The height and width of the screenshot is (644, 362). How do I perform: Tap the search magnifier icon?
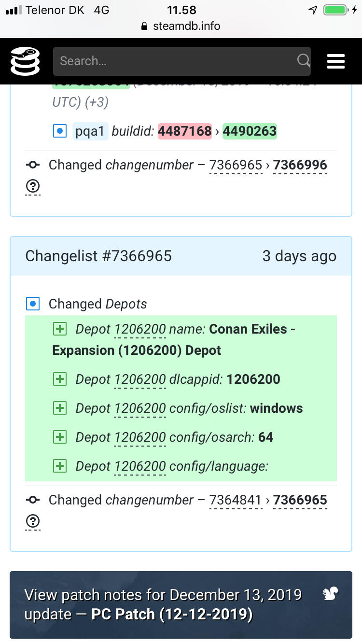(303, 61)
